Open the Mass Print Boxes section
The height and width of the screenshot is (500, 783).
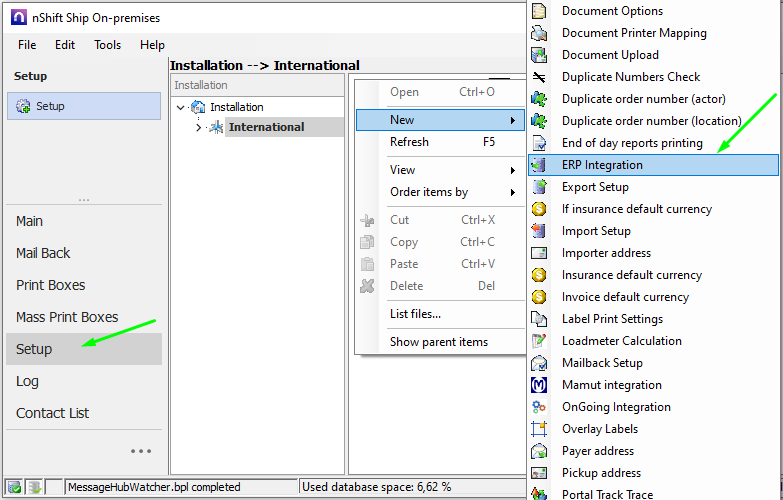click(x=84, y=317)
